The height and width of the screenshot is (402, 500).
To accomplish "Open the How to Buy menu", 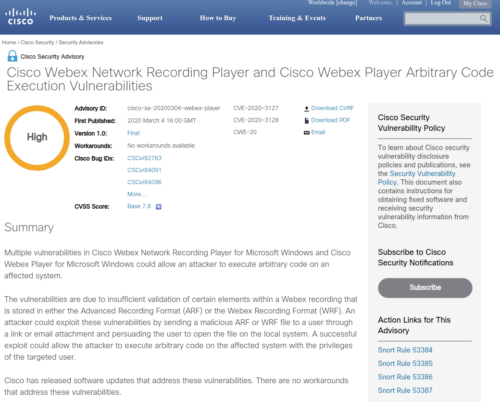I will [218, 18].
